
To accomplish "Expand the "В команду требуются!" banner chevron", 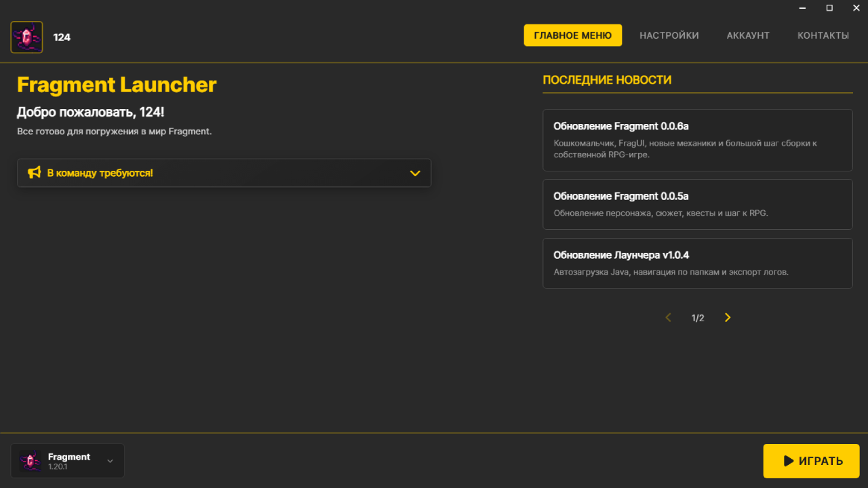I will coord(415,174).
